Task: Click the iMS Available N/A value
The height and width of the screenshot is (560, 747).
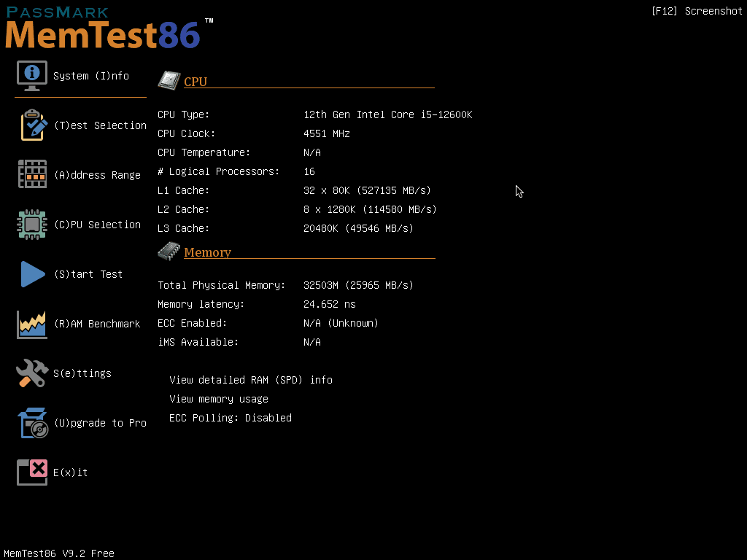Action: tap(312, 342)
